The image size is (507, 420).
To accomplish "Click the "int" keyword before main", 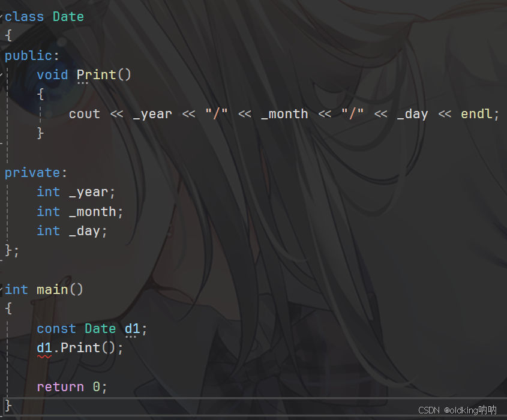I will pyautogui.click(x=16, y=289).
